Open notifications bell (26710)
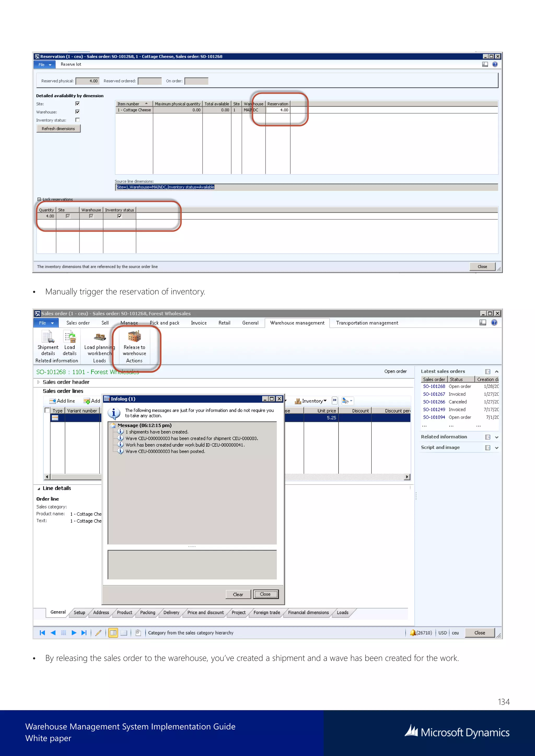Image resolution: width=535 pixels, height=756 pixels. pos(421,633)
